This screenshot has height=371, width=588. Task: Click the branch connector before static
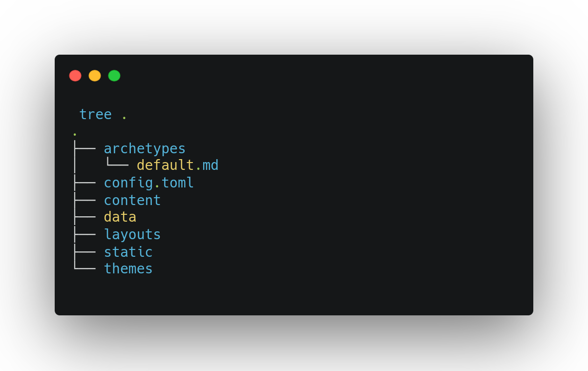tap(84, 252)
